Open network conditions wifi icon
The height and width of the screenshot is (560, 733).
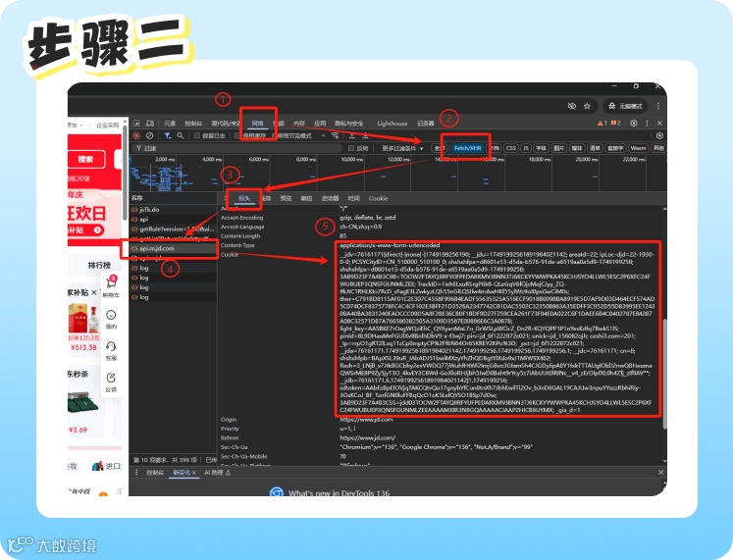pos(336,136)
